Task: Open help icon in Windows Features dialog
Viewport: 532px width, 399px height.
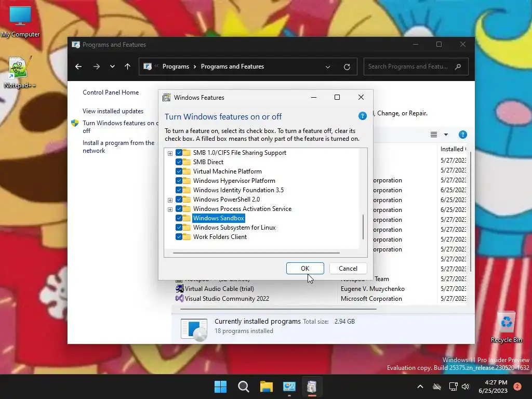Action: [x=362, y=116]
